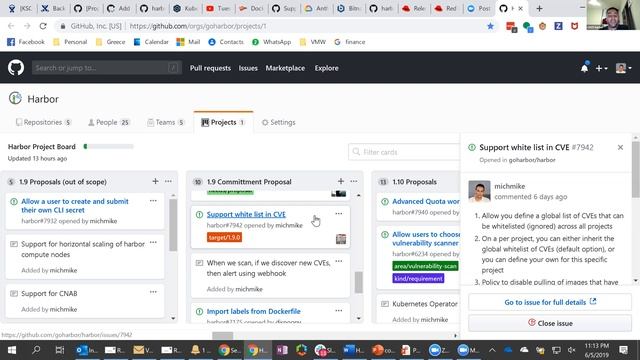Open Import labels from Dockerfile link

(x=253, y=311)
